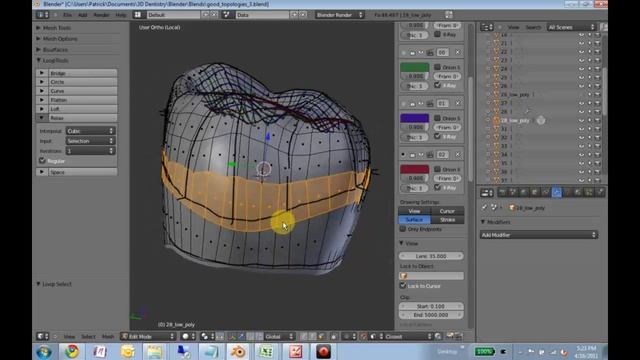Delete grease pencil layer 01 with X
This screenshot has height=360, width=640.
click(458, 103)
